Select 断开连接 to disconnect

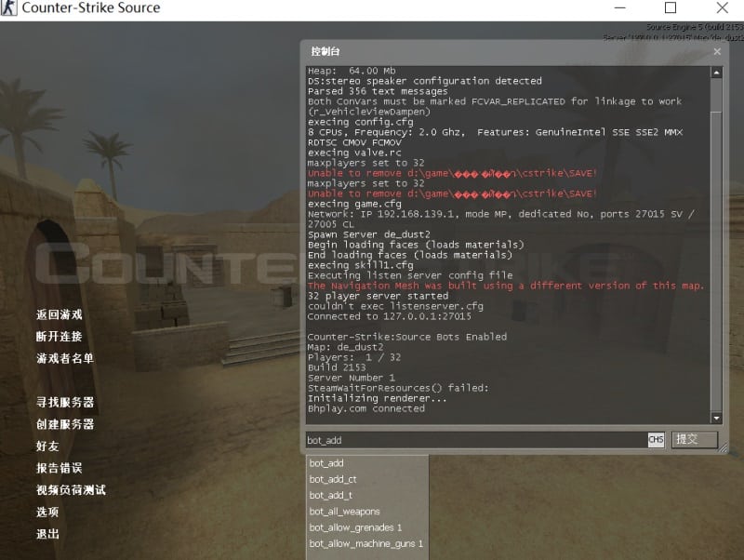click(x=60, y=337)
